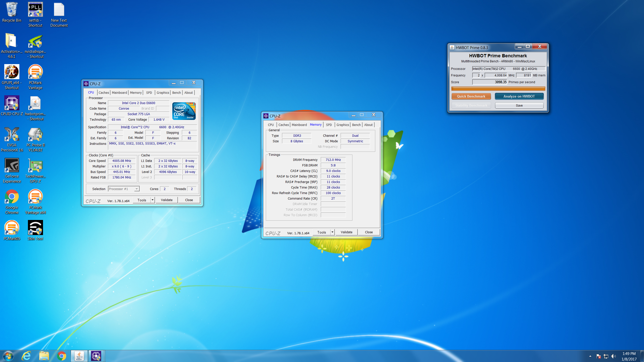Open the PCMark Vantage desktop icon
Screen dimensions: 644x362
click(35, 77)
